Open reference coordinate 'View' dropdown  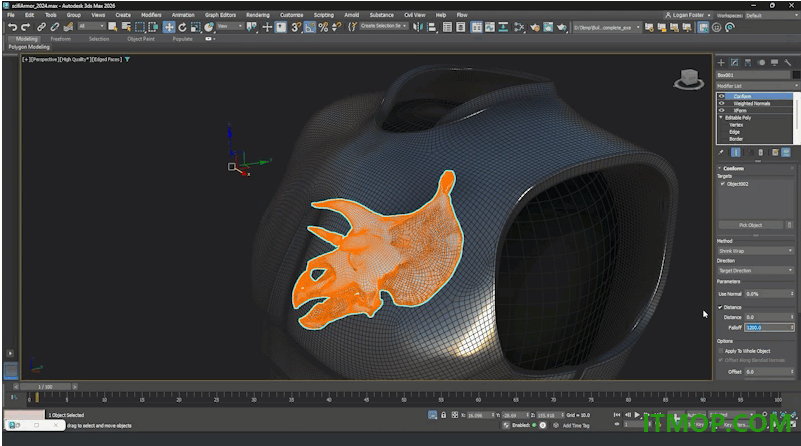tap(230, 27)
